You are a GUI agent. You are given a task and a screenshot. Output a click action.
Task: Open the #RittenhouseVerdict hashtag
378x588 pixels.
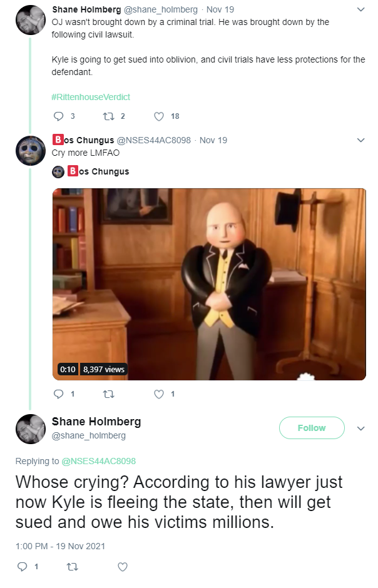pos(91,97)
